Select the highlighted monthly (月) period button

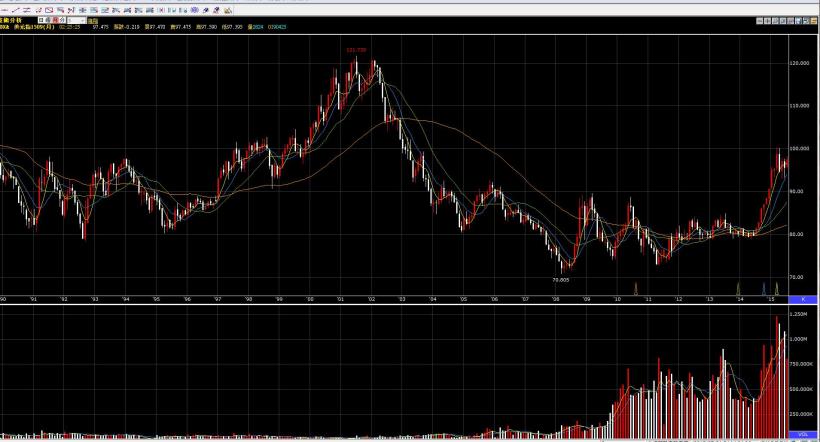[55, 20]
